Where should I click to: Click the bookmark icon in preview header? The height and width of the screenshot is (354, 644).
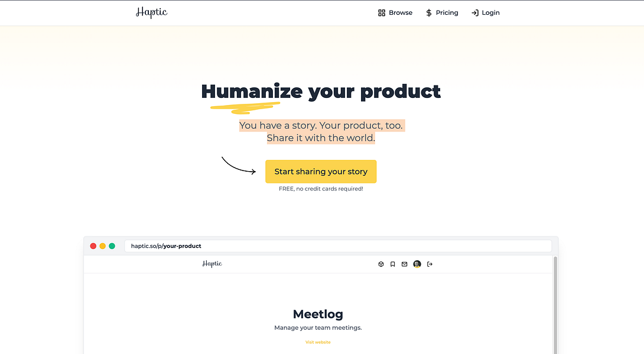[x=393, y=264]
